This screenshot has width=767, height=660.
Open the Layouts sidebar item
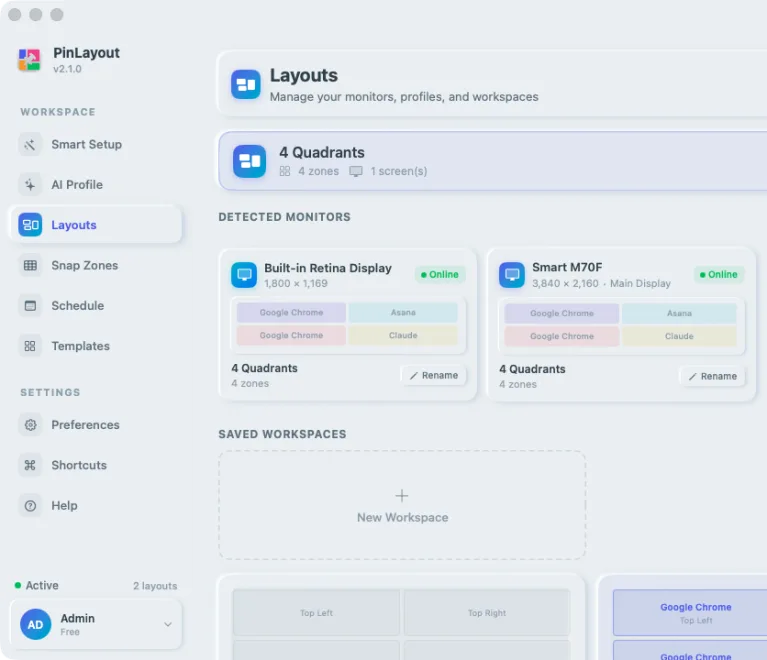(96, 225)
